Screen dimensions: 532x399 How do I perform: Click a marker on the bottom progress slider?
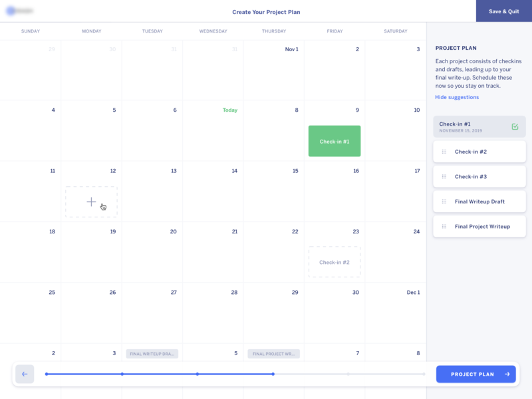click(198, 374)
